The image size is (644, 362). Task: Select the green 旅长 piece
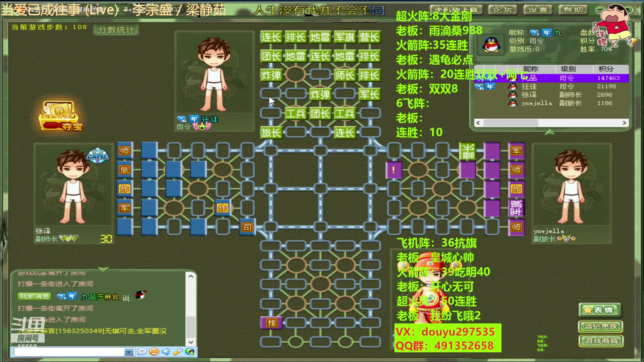pyautogui.click(x=271, y=133)
